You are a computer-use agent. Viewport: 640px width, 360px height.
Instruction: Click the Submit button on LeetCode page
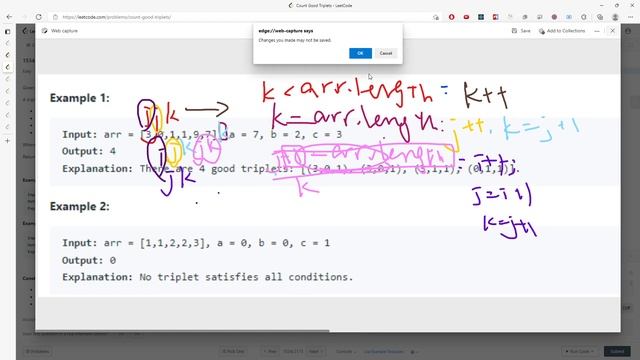pos(617,351)
